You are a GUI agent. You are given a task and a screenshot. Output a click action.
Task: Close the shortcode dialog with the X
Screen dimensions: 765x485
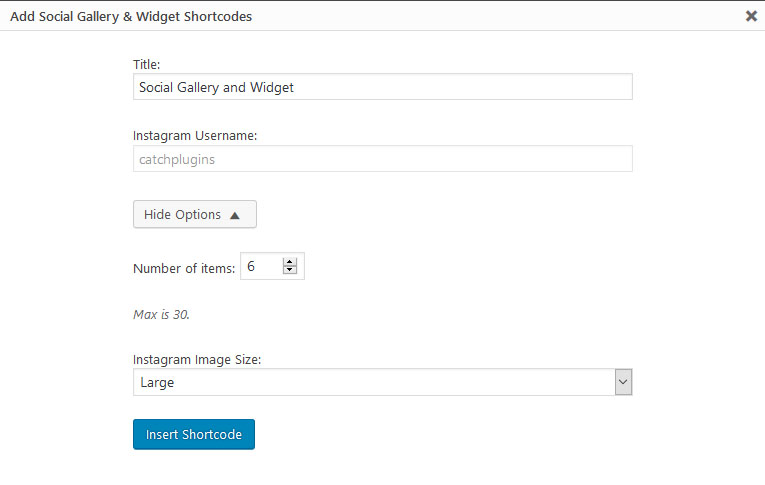click(x=751, y=16)
